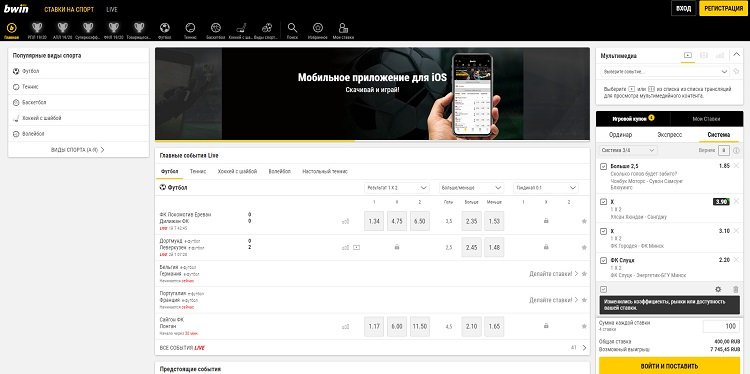Uncheck the ФК Слуцк bet checkbox
Image resolution: width=750 pixels, height=374 pixels.
coord(604,261)
